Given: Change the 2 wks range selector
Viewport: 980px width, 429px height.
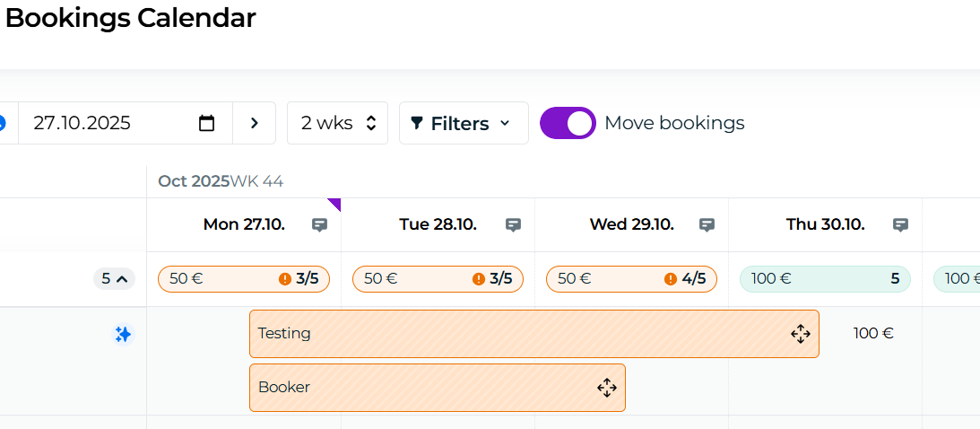Looking at the screenshot, I should (337, 123).
